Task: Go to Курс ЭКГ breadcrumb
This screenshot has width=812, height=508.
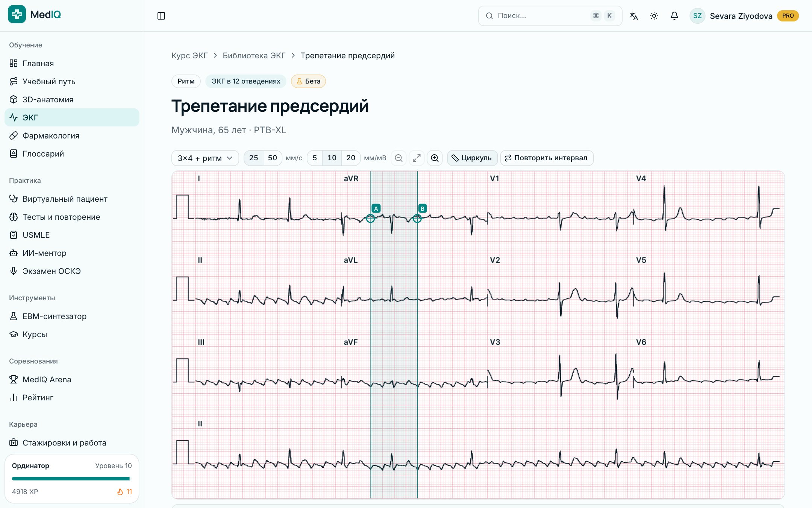Action: [189, 56]
